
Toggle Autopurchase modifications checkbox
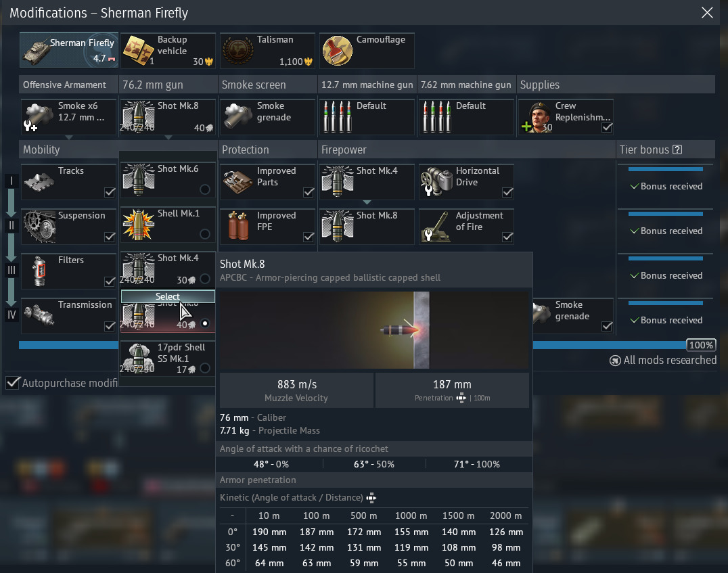(13, 383)
